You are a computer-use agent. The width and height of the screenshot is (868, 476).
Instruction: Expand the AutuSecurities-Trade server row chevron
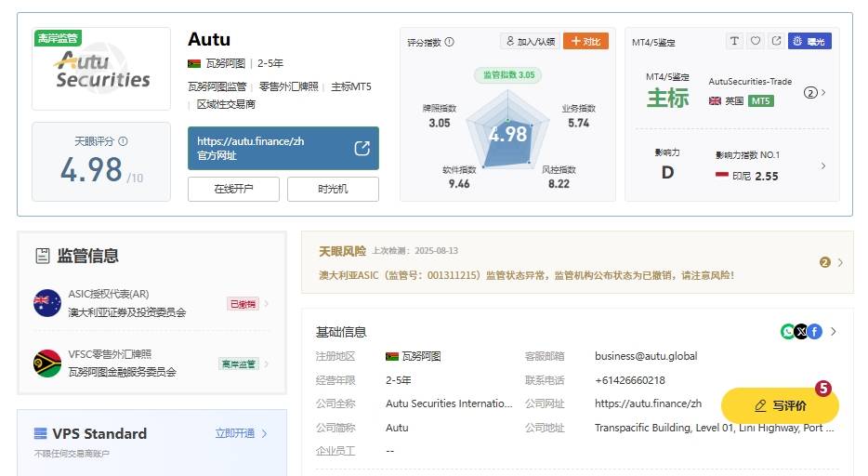pyautogui.click(x=823, y=92)
